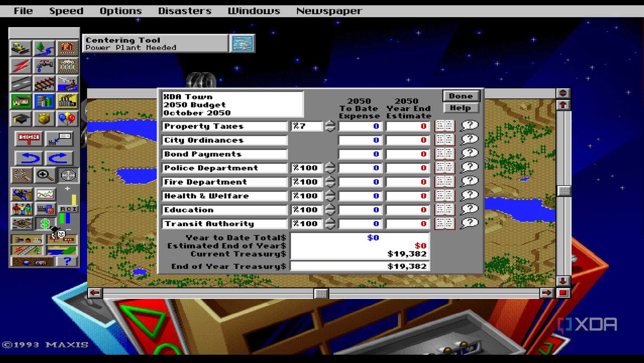Viewport: 644px width, 363px height.
Task: Adjust the Police Department funding stepper
Action: [x=330, y=168]
